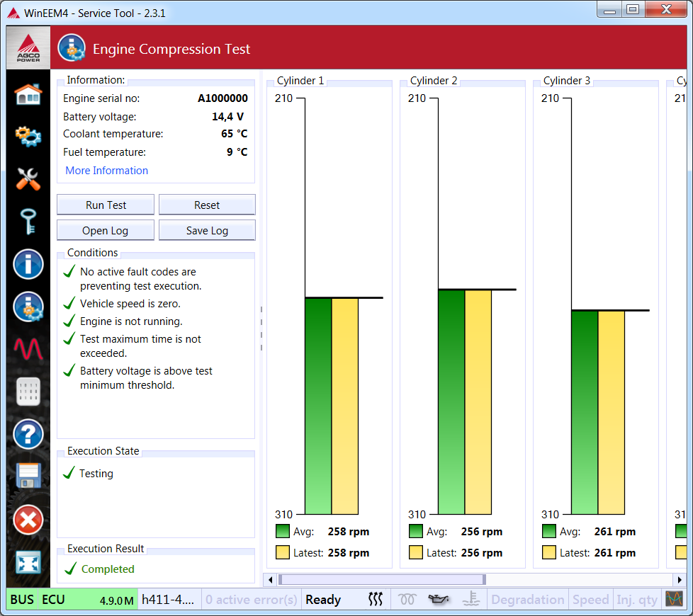693x616 pixels.
Task: Click the Save Log button
Action: pyautogui.click(x=207, y=231)
